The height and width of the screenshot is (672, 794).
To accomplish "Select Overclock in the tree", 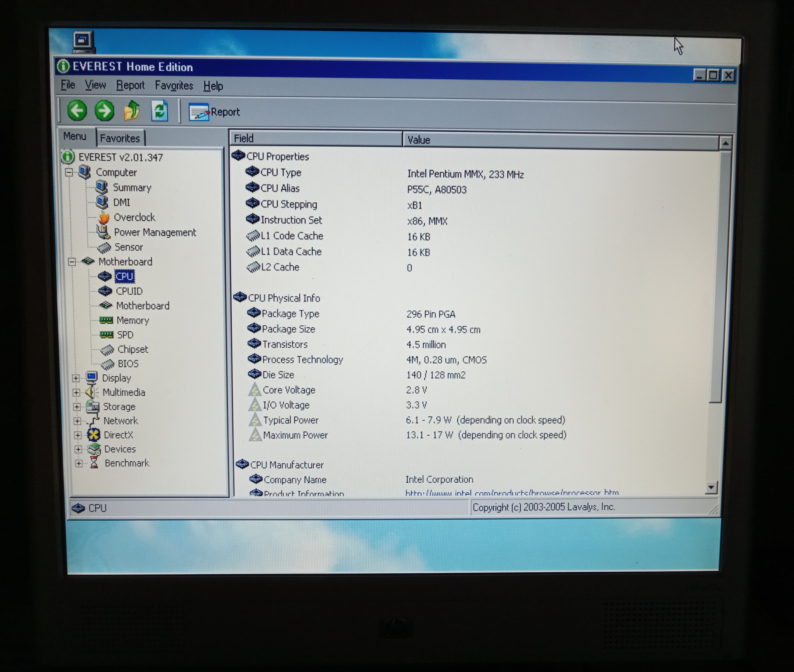I will pos(134,217).
